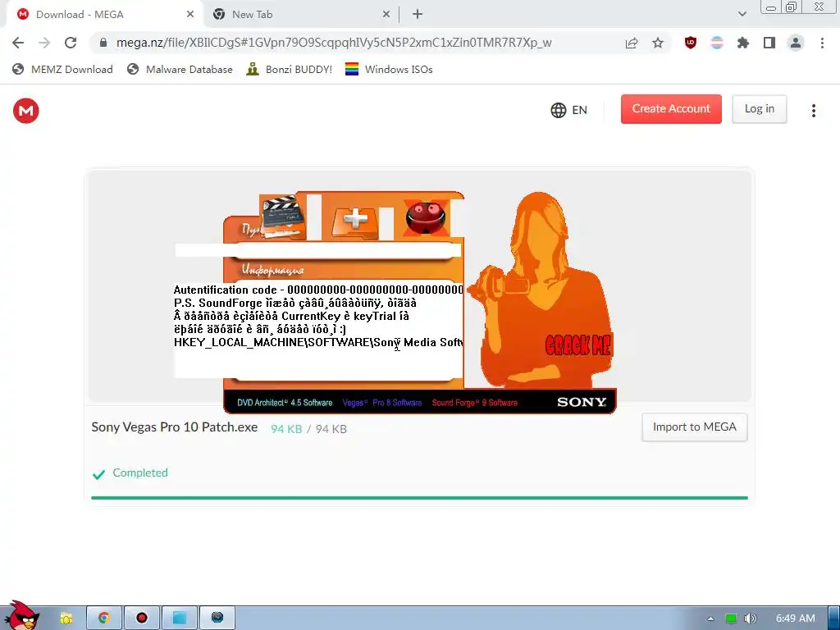Open the Malware Database bookmark
The image size is (840, 630).
tap(180, 69)
